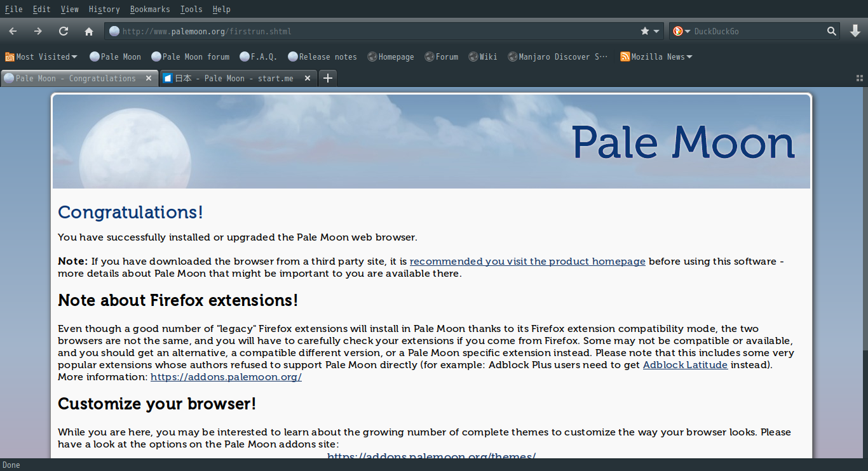Open the Tools menu
868x471 pixels.
[191, 9]
